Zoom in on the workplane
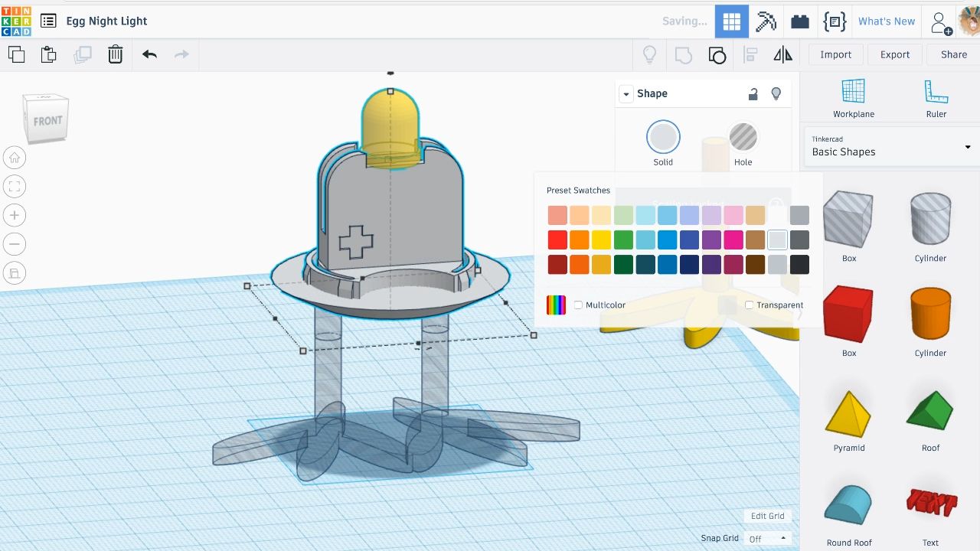The height and width of the screenshot is (551, 980). coord(15,215)
